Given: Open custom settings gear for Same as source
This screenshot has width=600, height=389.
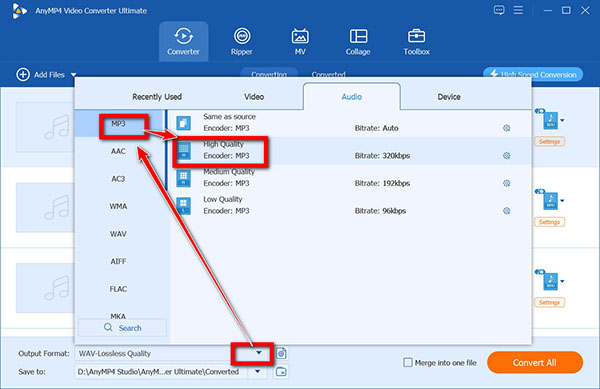Looking at the screenshot, I should (x=507, y=128).
